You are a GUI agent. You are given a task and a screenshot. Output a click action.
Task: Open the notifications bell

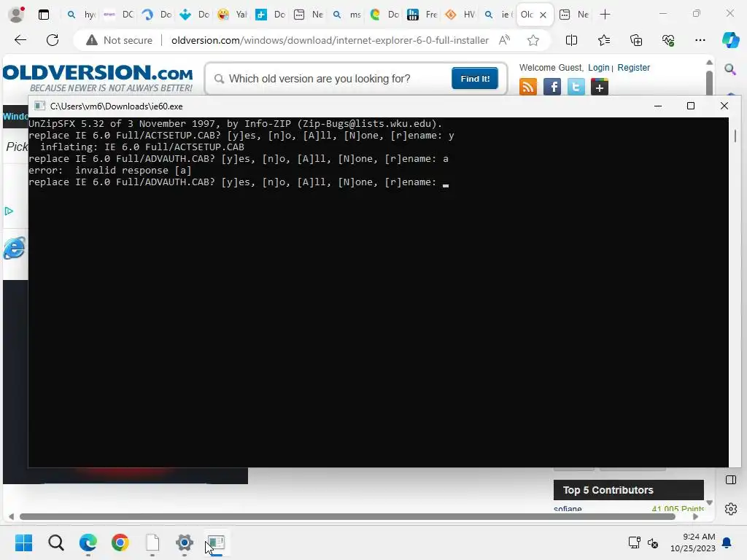pyautogui.click(x=727, y=542)
